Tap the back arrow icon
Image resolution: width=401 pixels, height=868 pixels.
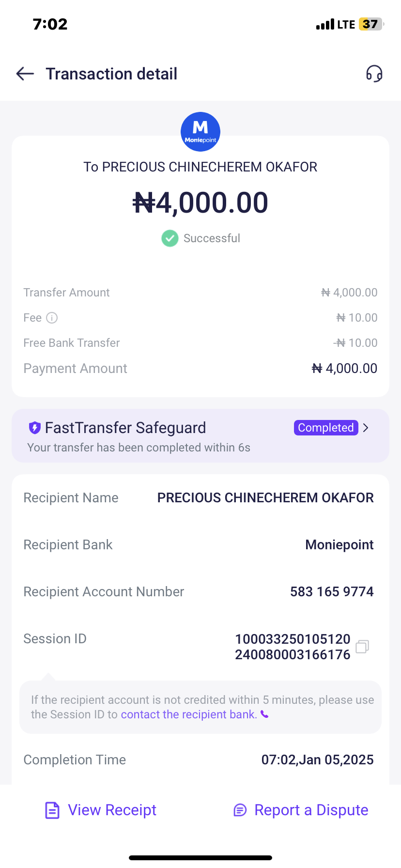(25, 74)
